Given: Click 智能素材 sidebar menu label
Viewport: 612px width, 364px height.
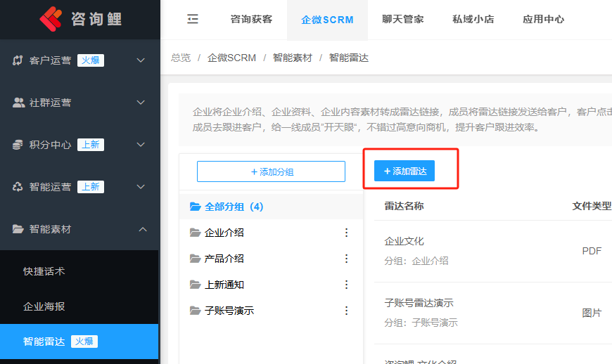Looking at the screenshot, I should 51,229.
